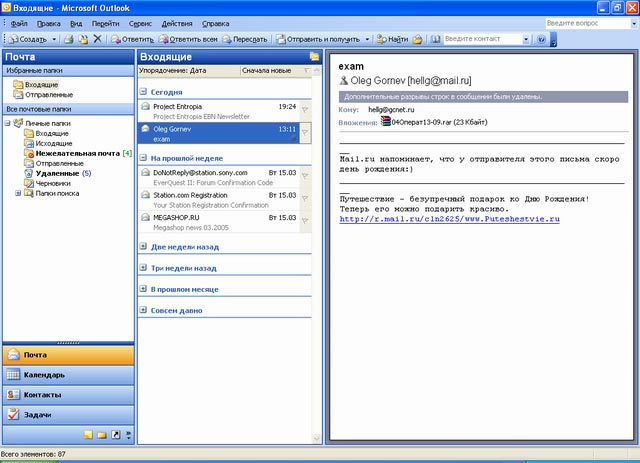Click the Календарь navigation button
The image size is (640, 463).
[69, 375]
